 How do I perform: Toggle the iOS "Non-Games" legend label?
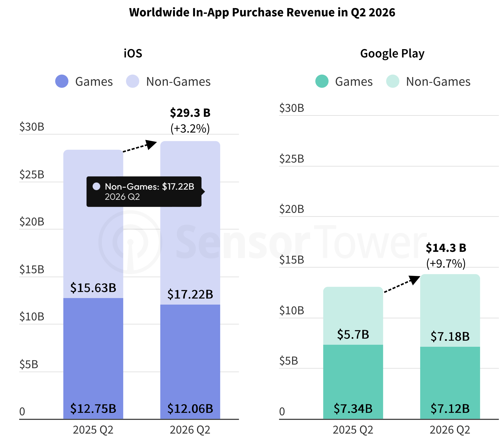point(178,81)
